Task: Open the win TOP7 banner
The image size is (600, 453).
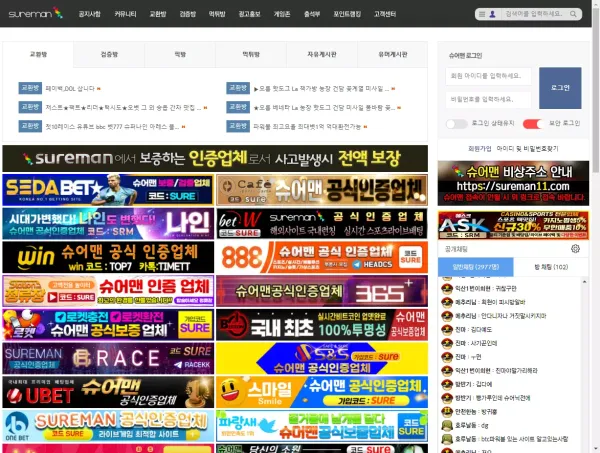Action: point(108,257)
